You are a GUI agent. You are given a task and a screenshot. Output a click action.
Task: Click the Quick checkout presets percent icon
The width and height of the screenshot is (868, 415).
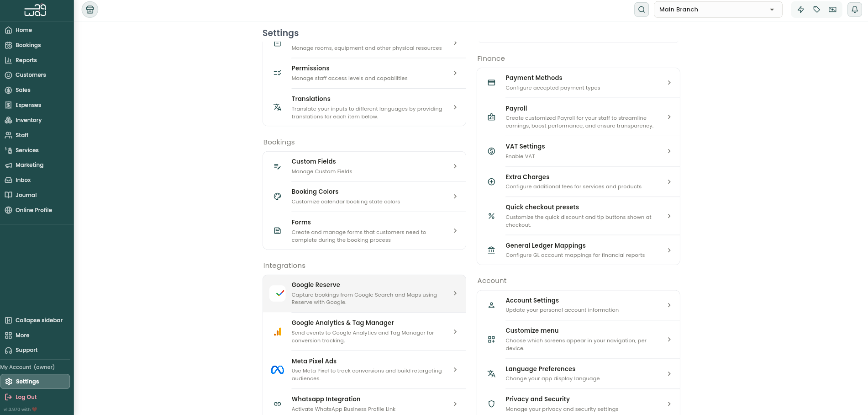coord(491,216)
